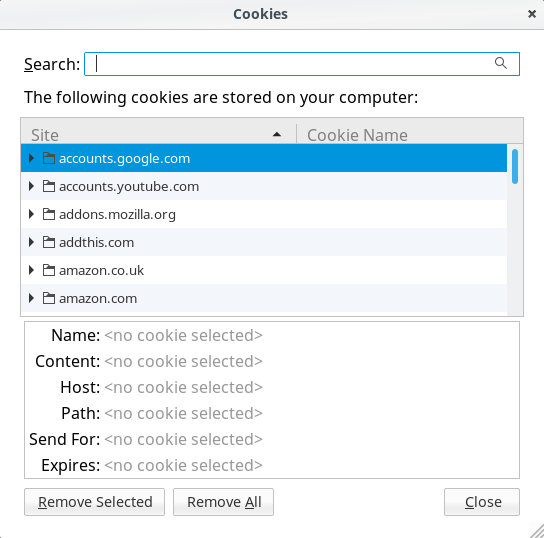Close the dialog with the Close button
The image size is (544, 538).
tap(482, 502)
